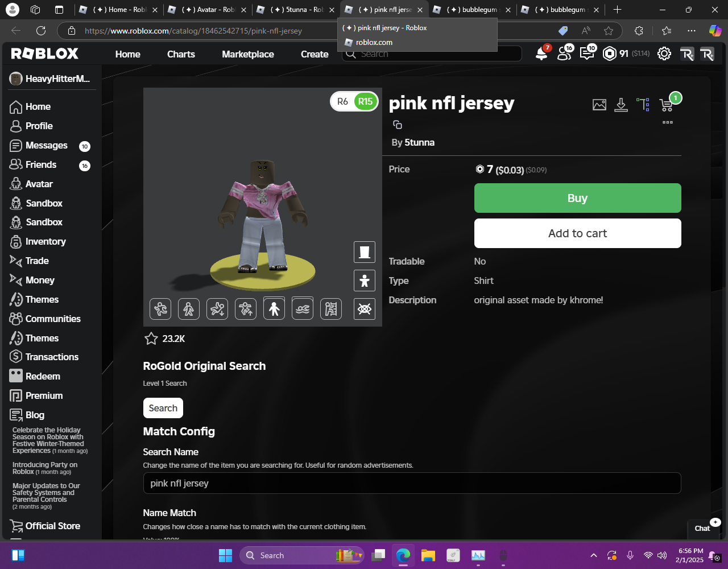This screenshot has width=728, height=569.
Task: Play the walk animation on avatar preview
Action: (189, 309)
